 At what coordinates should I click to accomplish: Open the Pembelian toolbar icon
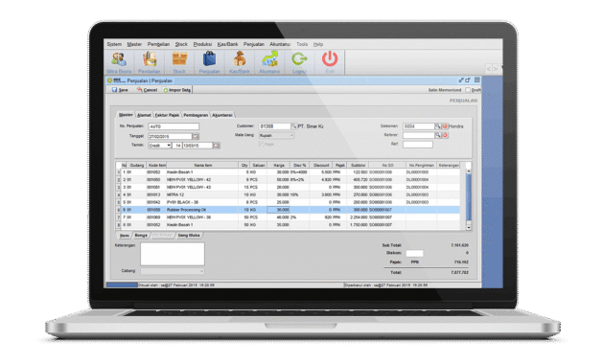click(x=149, y=62)
